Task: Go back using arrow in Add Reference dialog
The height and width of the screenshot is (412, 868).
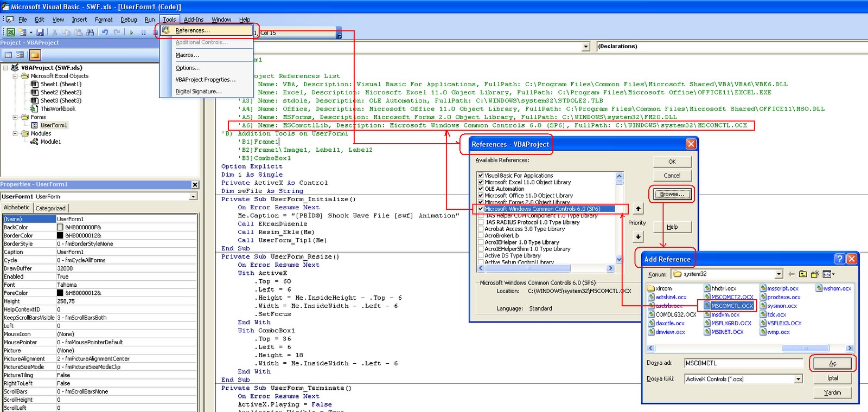Action: click(792, 274)
